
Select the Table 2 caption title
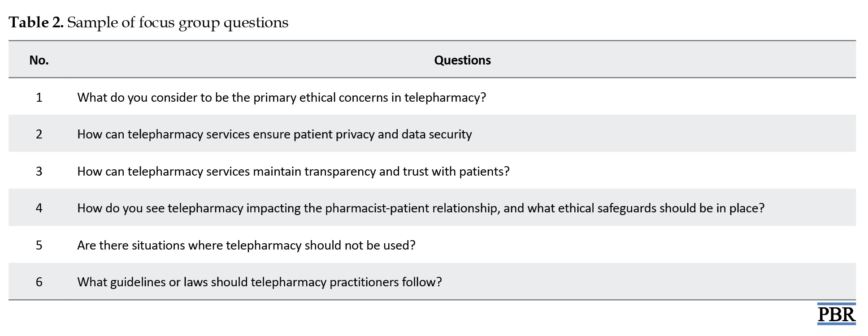[x=148, y=22]
